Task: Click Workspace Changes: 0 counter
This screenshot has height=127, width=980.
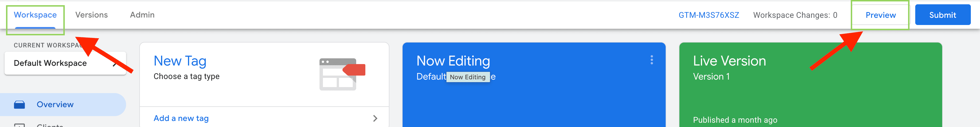Action: [x=795, y=15]
